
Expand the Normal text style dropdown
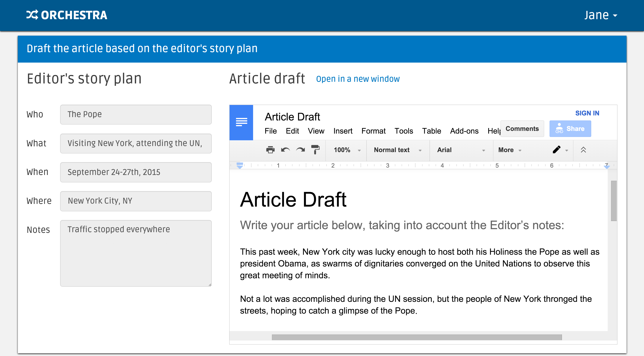click(397, 150)
